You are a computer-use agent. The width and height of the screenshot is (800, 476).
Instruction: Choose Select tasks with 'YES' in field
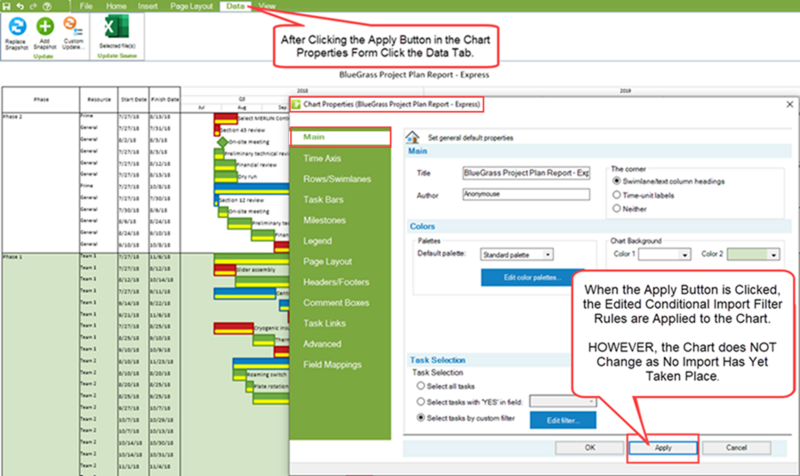pyautogui.click(x=420, y=402)
